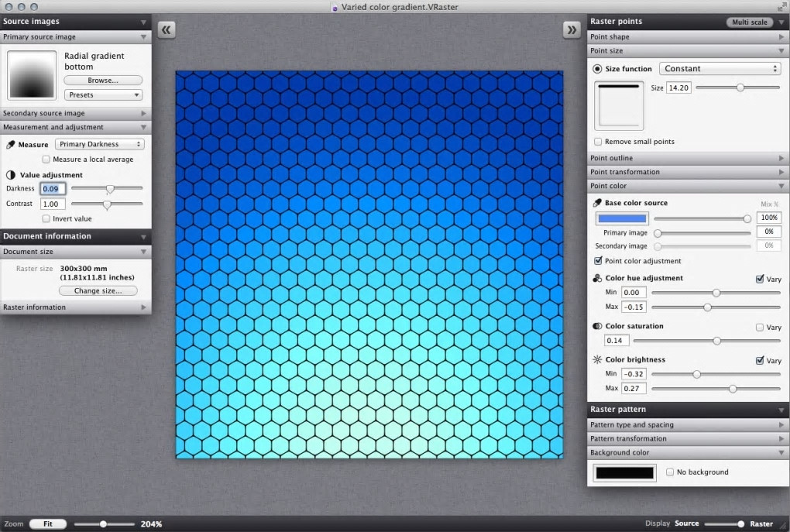This screenshot has width=790, height=532.
Task: Click the Browse... button
Action: point(103,80)
